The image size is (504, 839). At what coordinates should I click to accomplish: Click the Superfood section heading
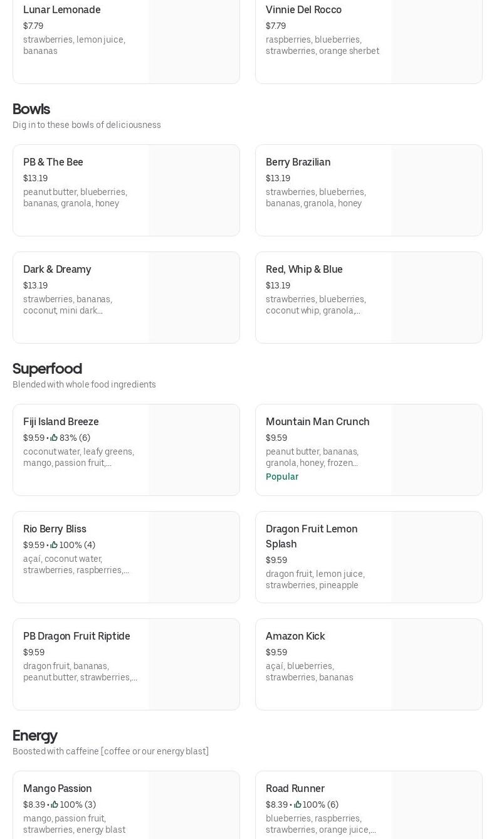pyautogui.click(x=47, y=369)
